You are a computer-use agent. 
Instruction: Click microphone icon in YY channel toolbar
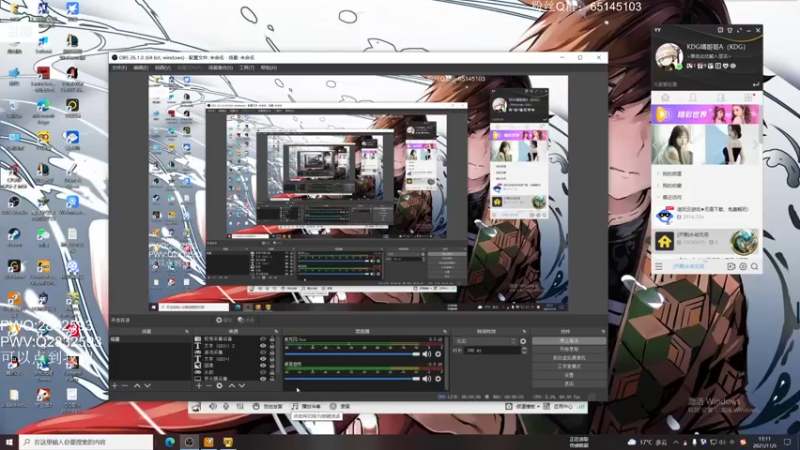click(226, 406)
